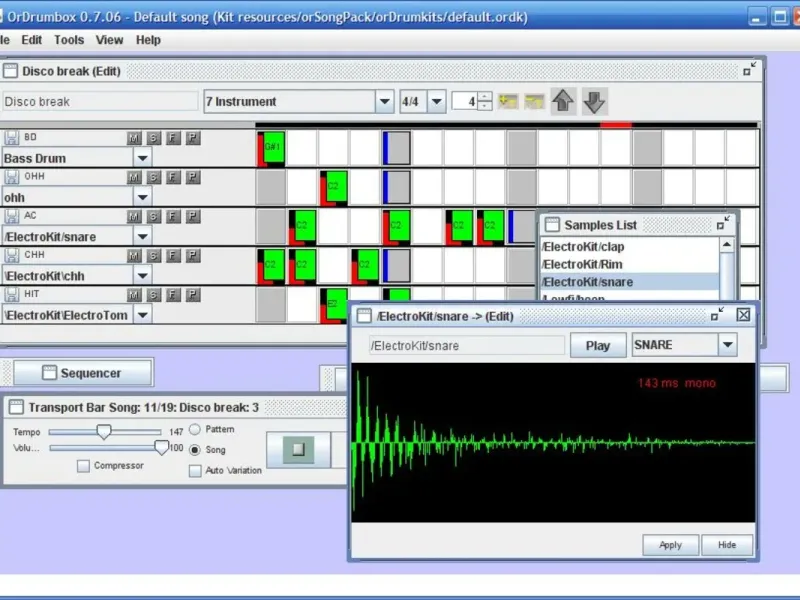The image size is (800, 600).
Task: Open the /ElectroKit/snare track dropdown
Action: pyautogui.click(x=143, y=236)
